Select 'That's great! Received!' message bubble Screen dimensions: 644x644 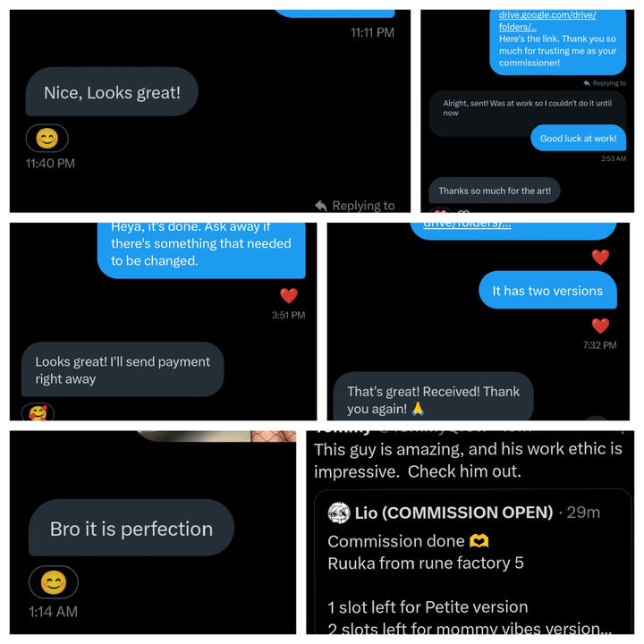pyautogui.click(x=433, y=396)
